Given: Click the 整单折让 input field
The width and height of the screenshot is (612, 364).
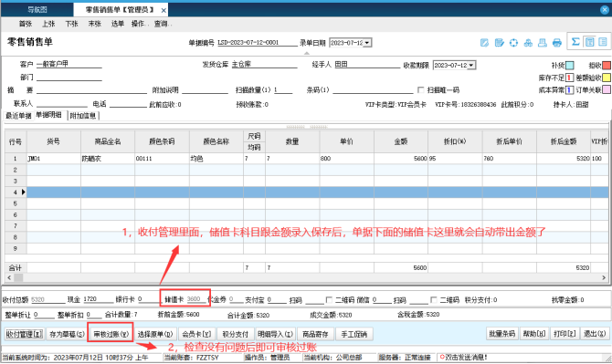Looking at the screenshot, I should tap(43, 315).
